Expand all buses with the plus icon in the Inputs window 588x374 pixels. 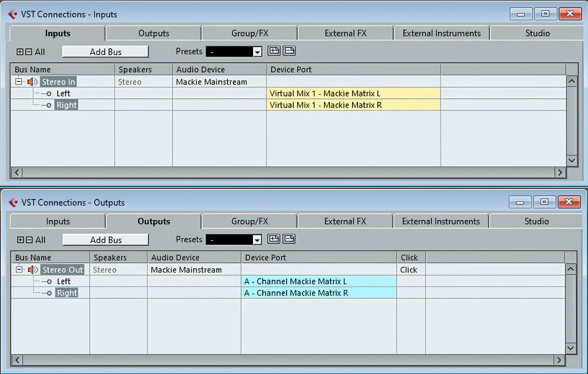[20, 52]
